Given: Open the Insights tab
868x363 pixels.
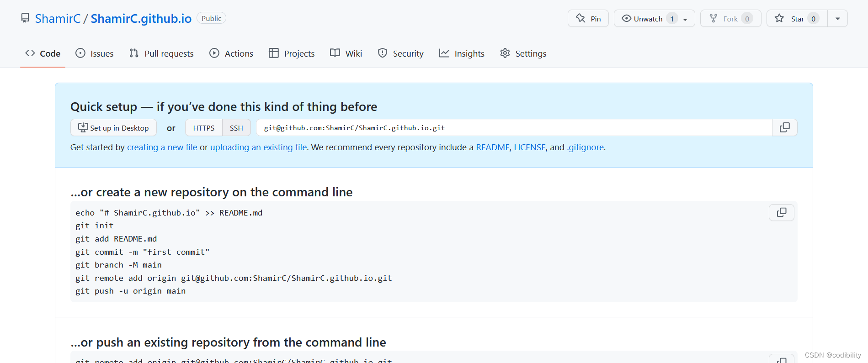Looking at the screenshot, I should pyautogui.click(x=462, y=53).
